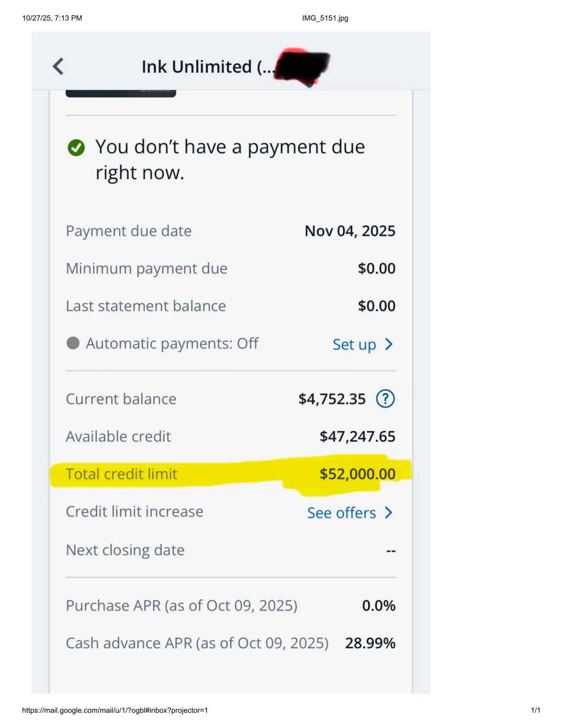Click the Next closing date row
This screenshot has width=563, height=728.
point(230,550)
